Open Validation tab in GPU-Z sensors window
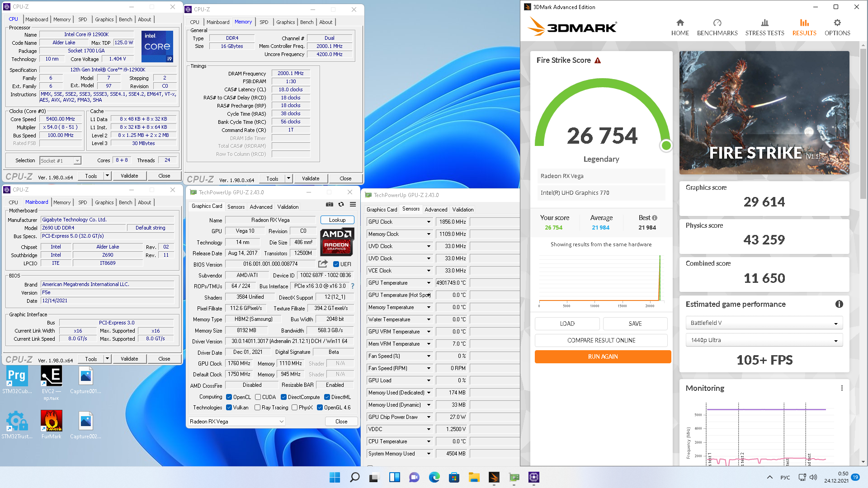The height and width of the screenshot is (488, 868). 463,210
